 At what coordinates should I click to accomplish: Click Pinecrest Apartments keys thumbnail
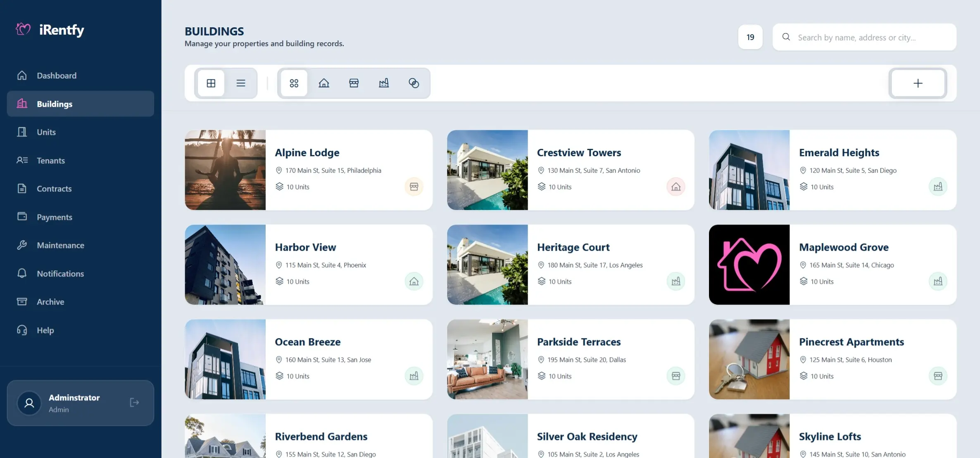point(749,359)
